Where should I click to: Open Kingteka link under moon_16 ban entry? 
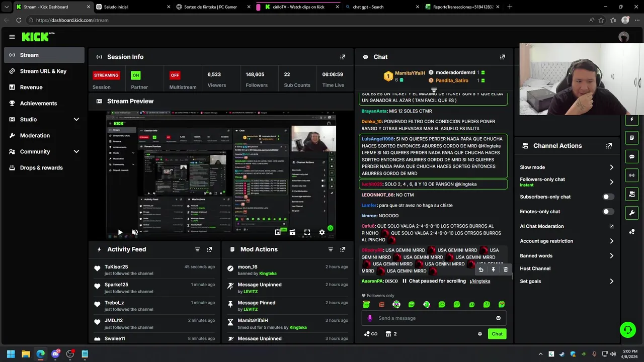268,274
